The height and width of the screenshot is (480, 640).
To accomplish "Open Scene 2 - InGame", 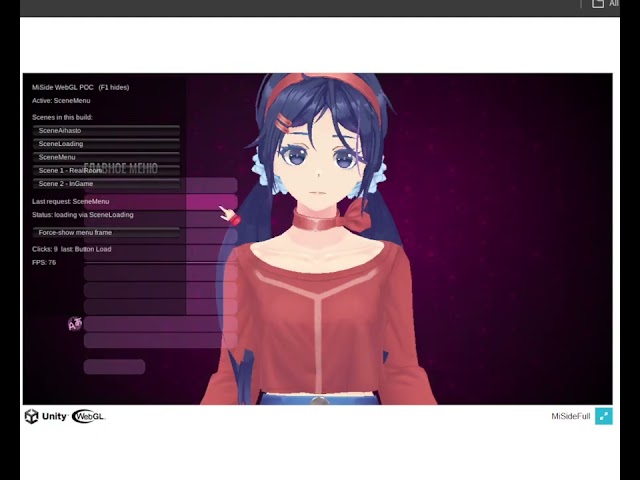I will pyautogui.click(x=106, y=184).
